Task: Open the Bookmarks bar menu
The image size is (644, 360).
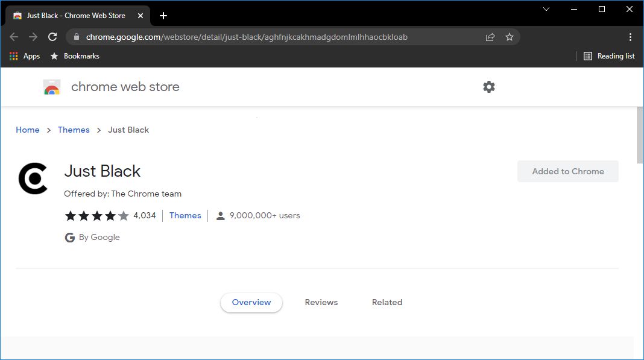Action: click(x=74, y=55)
